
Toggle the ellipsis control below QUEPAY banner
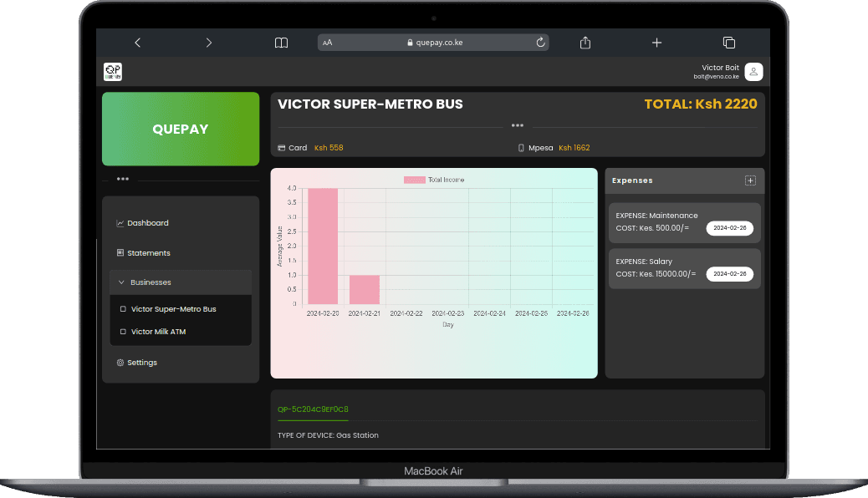[122, 179]
